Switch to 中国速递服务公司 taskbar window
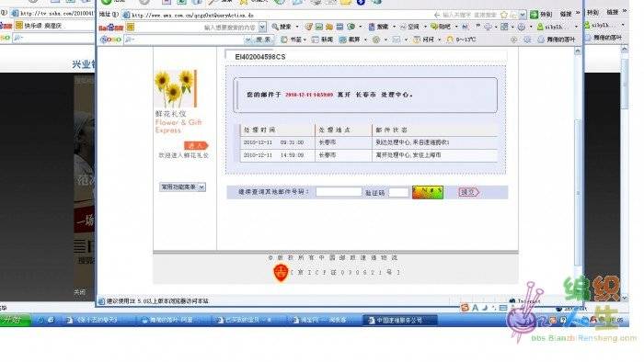 pos(399,320)
